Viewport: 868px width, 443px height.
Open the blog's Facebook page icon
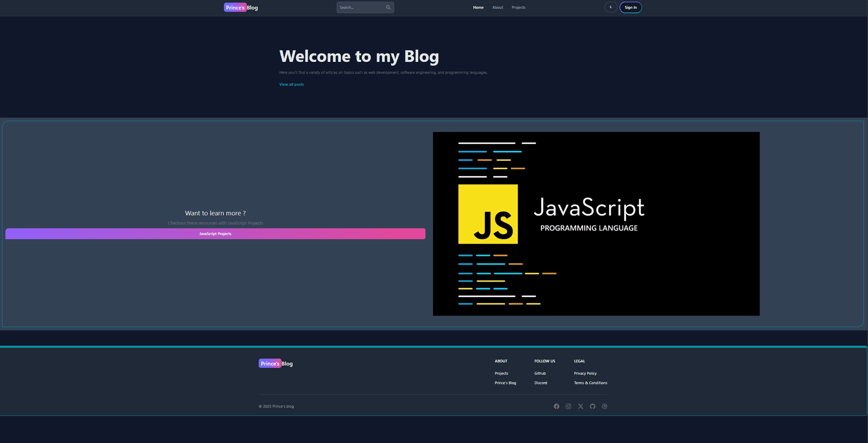(556, 406)
